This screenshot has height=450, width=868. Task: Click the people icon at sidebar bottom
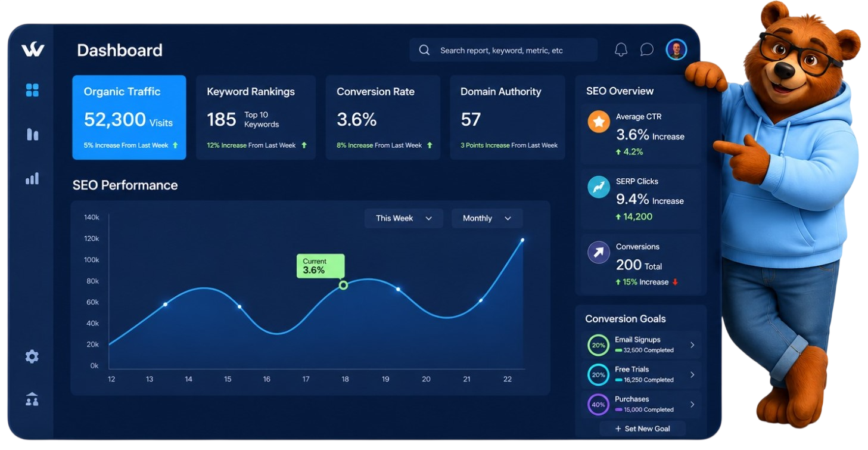click(x=32, y=399)
